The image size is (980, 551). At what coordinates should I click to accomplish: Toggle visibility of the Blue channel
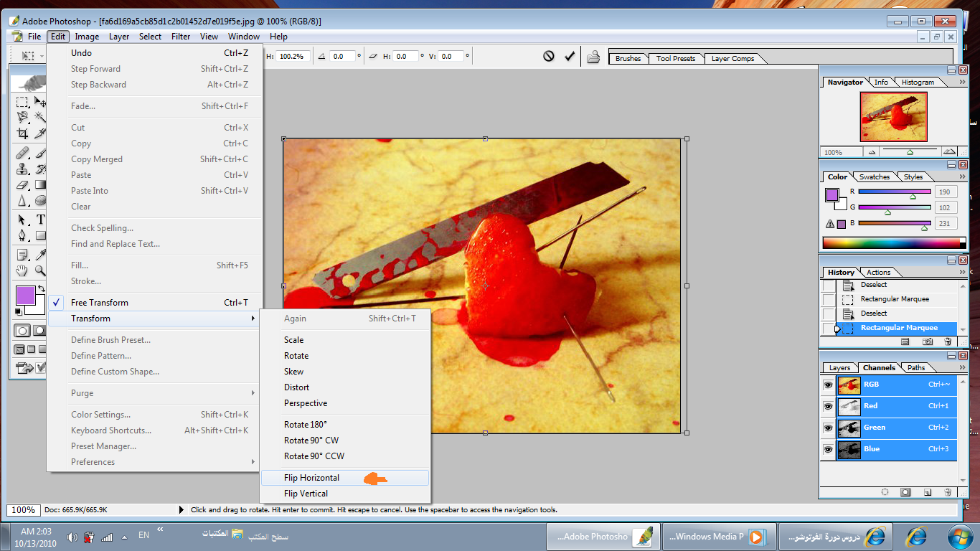click(828, 449)
